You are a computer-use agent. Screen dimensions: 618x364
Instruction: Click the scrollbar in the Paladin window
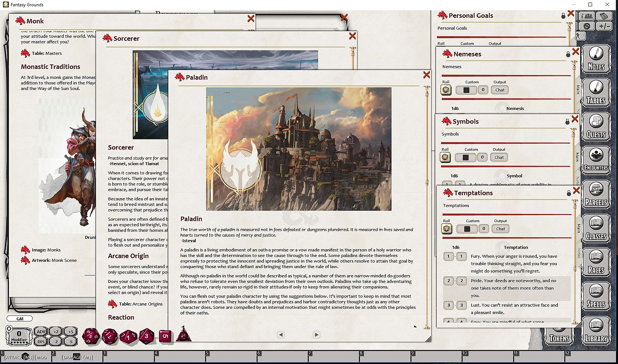427,207
